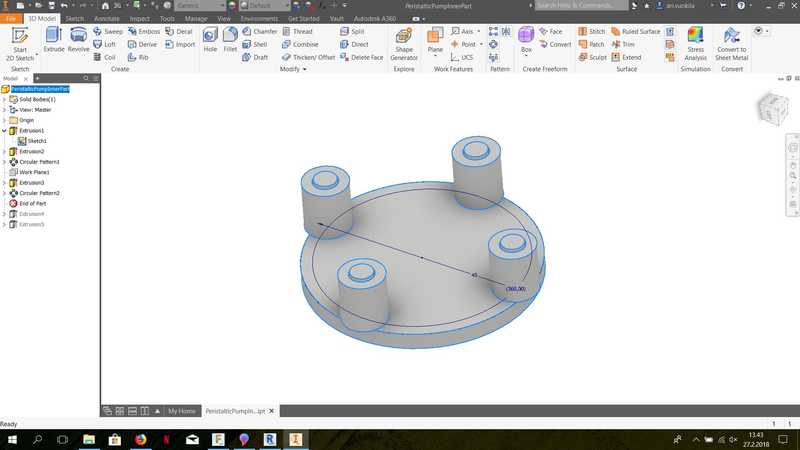Expand the Solid Bodies(1) node
This screenshot has height=450, width=800.
5,99
